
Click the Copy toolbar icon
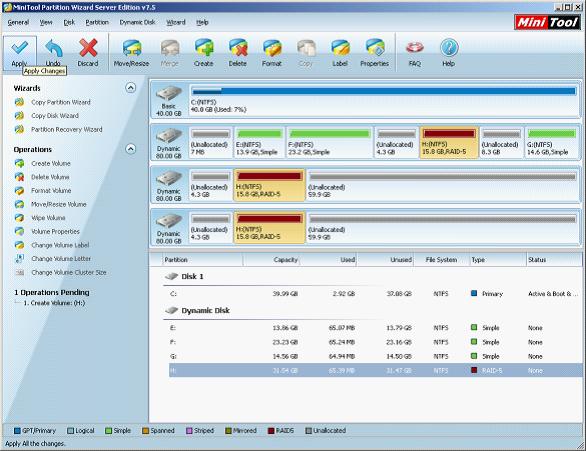click(x=306, y=52)
